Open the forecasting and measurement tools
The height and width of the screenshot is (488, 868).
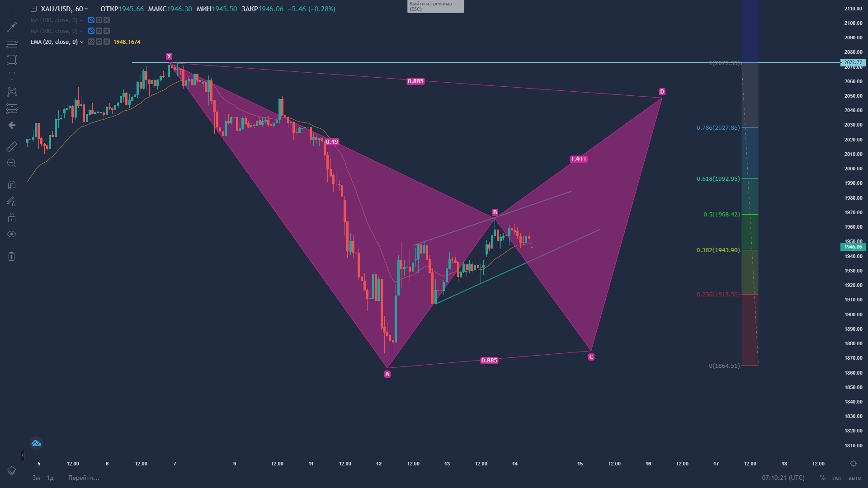tap(12, 108)
